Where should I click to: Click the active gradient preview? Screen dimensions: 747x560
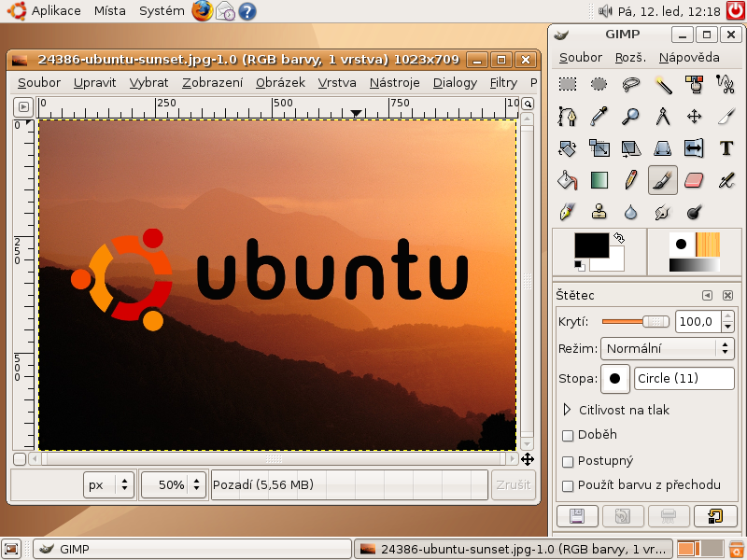694,265
